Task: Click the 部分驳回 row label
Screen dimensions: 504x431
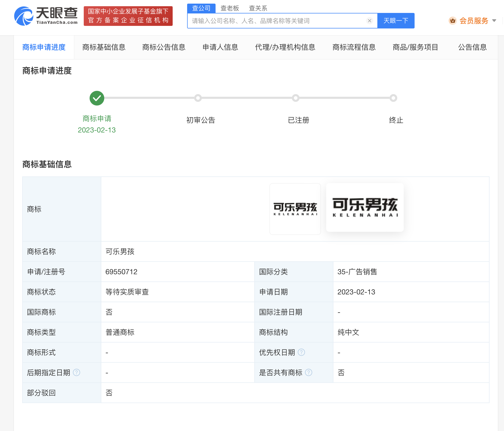Action: (41, 393)
